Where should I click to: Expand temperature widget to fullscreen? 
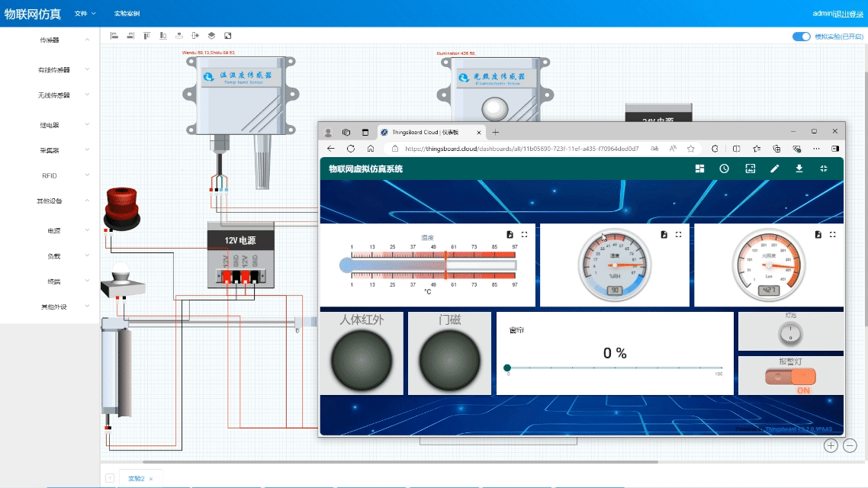pos(524,235)
